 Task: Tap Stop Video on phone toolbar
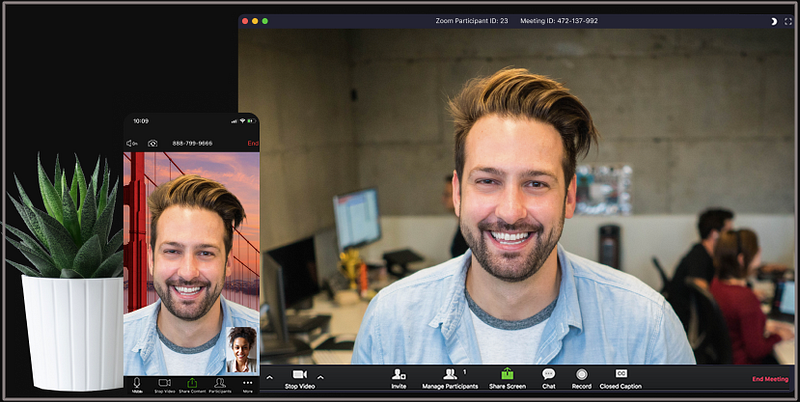(164, 385)
